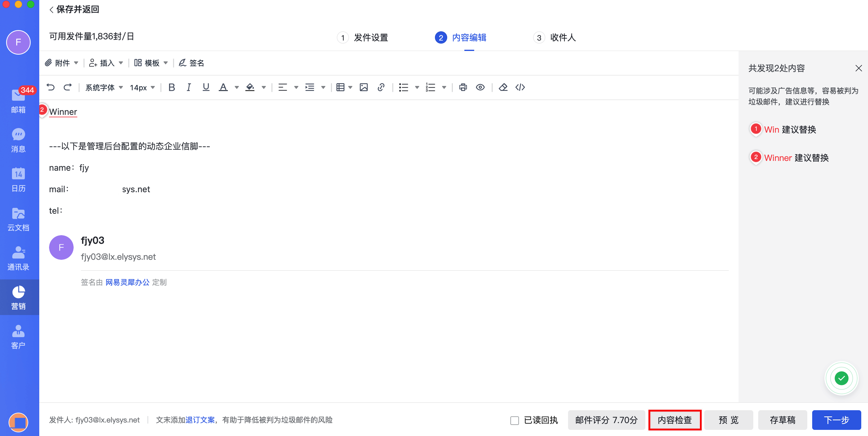Clear formatting with the eraser tool

503,87
